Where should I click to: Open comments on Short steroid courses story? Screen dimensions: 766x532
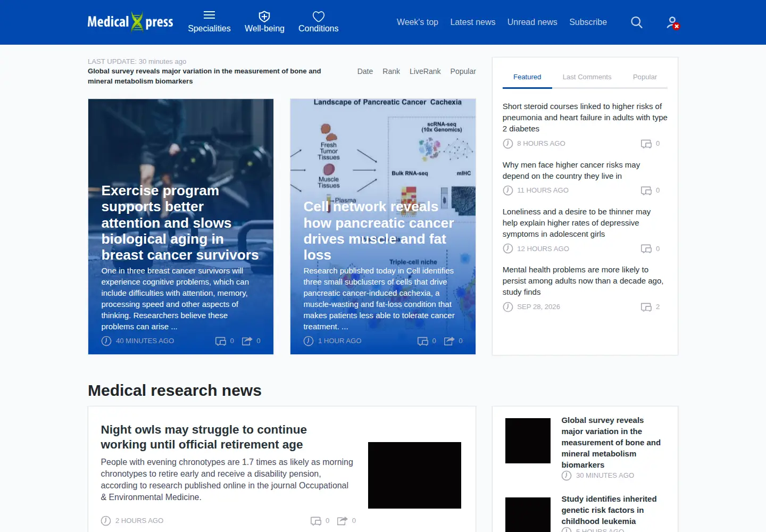646,144
